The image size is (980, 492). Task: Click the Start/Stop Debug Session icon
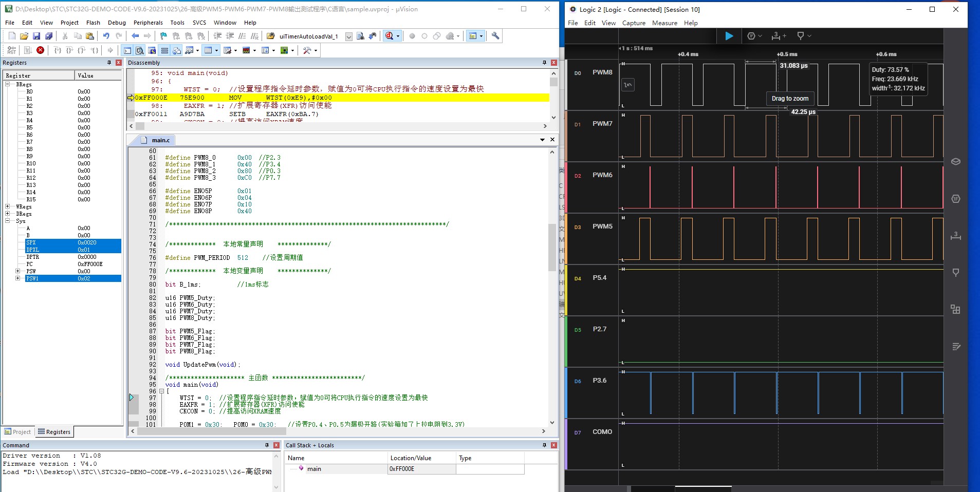tap(389, 36)
